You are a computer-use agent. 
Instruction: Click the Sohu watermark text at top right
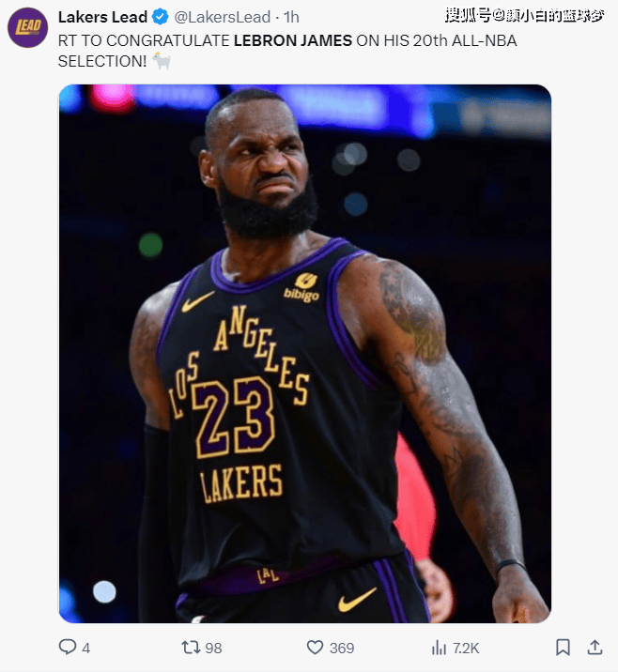pyautogui.click(x=524, y=16)
